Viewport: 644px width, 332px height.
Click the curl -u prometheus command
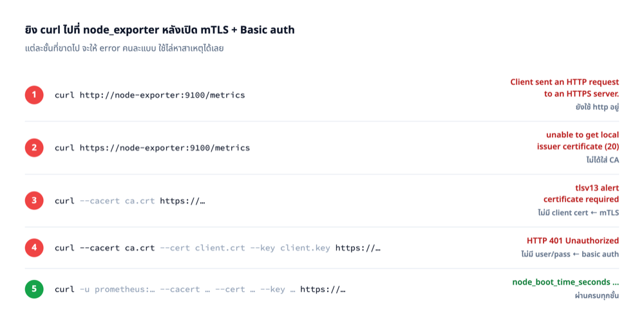200,290
